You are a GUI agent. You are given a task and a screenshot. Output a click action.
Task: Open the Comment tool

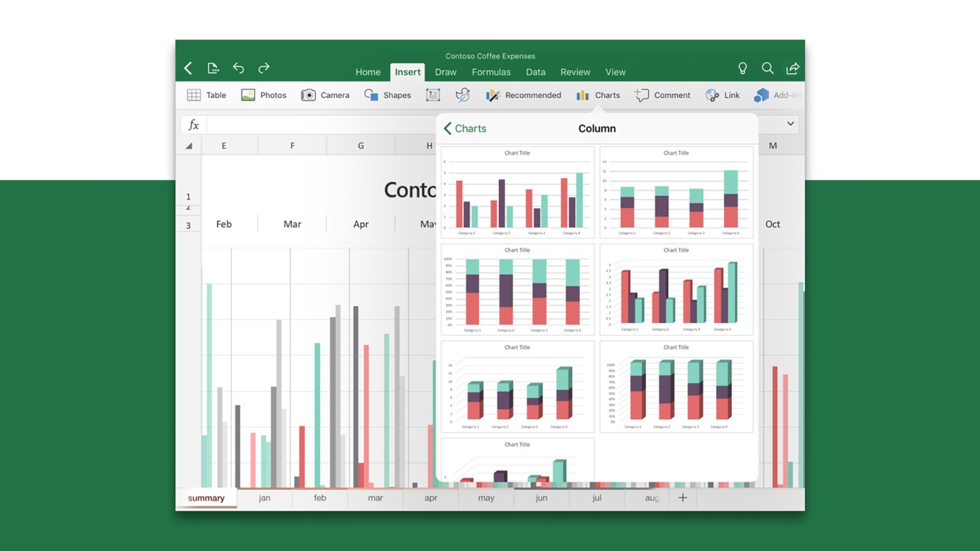(662, 95)
